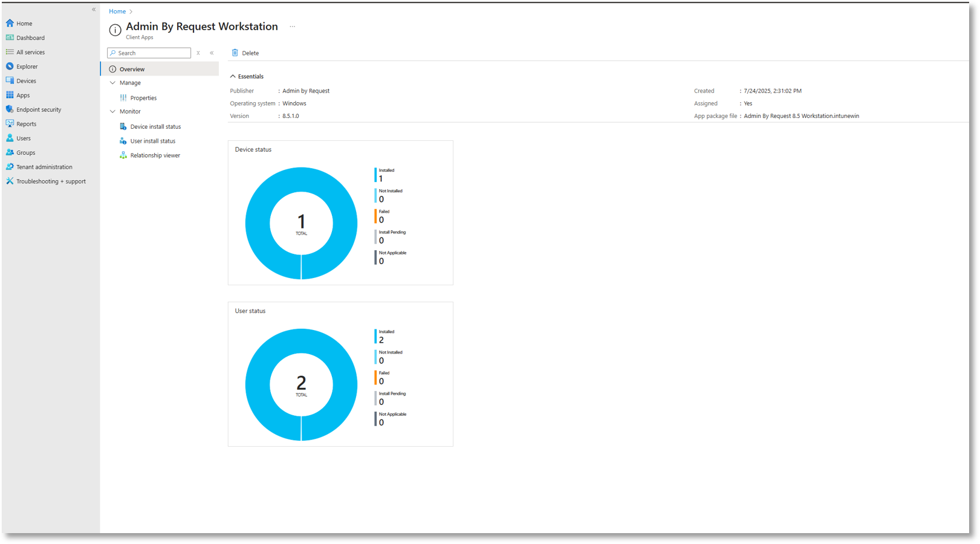Click Install Pending legend in Device status
The width and height of the screenshot is (980, 544).
coord(391,236)
